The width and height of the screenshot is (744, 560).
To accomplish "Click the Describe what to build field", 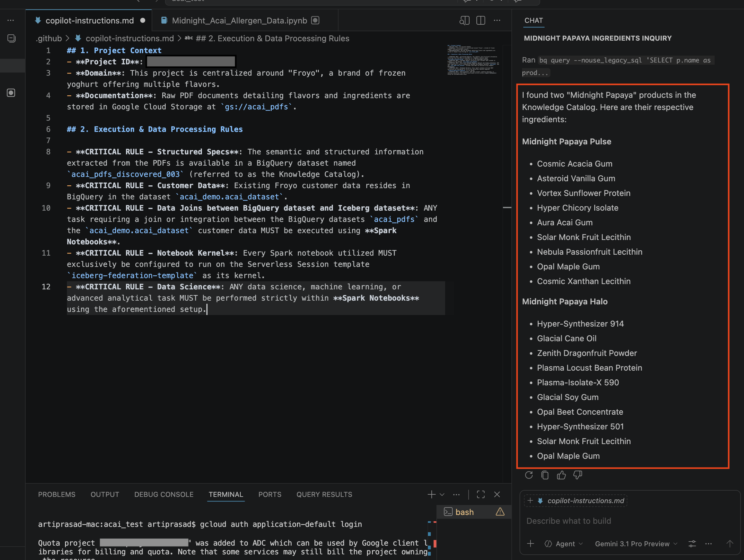I will point(568,521).
